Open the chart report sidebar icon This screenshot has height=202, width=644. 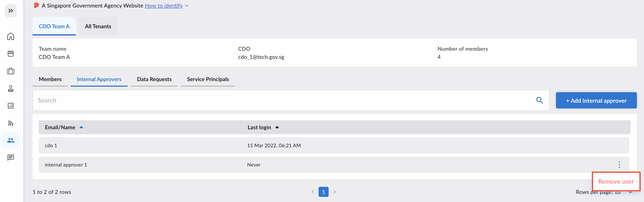point(10,106)
